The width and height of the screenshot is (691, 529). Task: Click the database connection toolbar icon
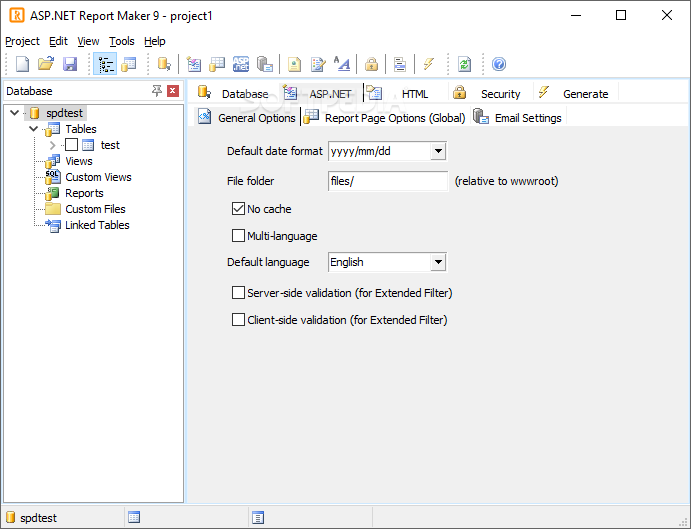pos(164,64)
